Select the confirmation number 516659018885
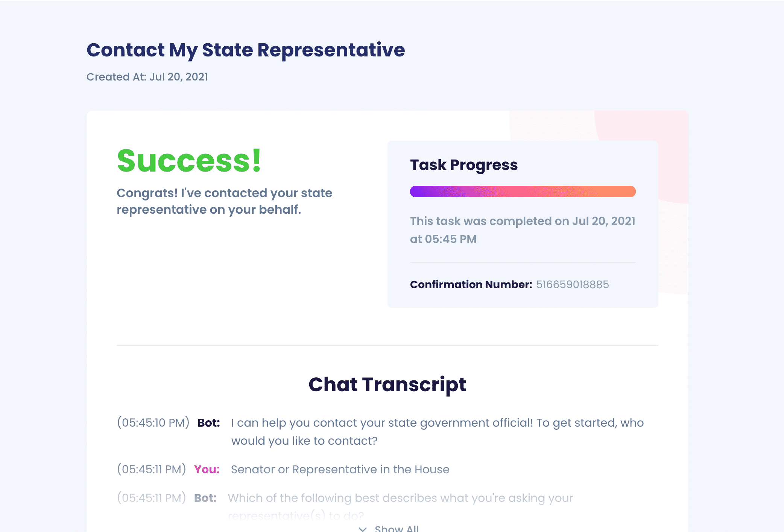Image resolution: width=784 pixels, height=532 pixels. coord(572,284)
